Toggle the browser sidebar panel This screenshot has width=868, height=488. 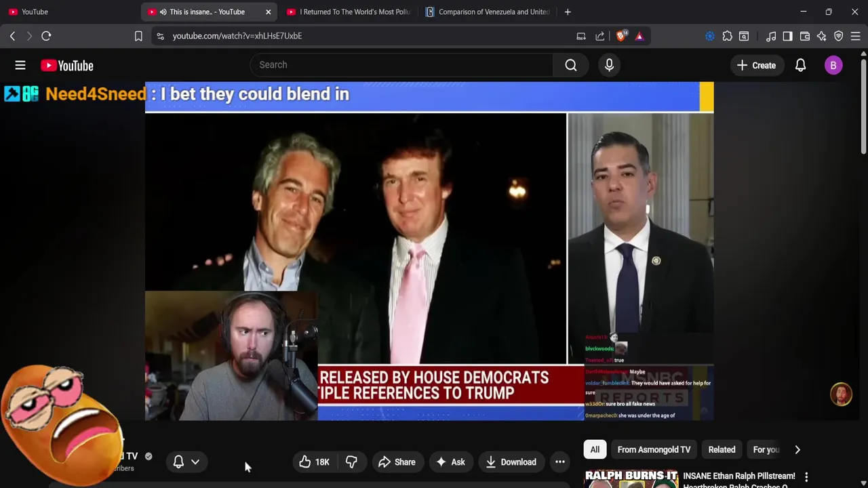(x=787, y=36)
